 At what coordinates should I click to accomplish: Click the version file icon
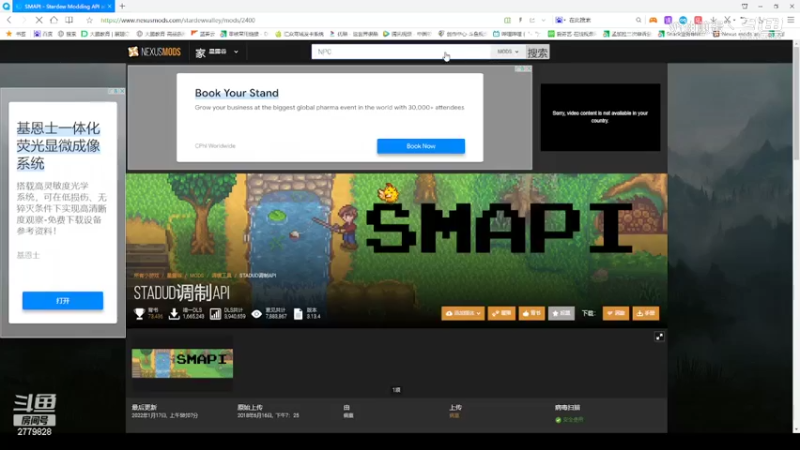point(298,314)
